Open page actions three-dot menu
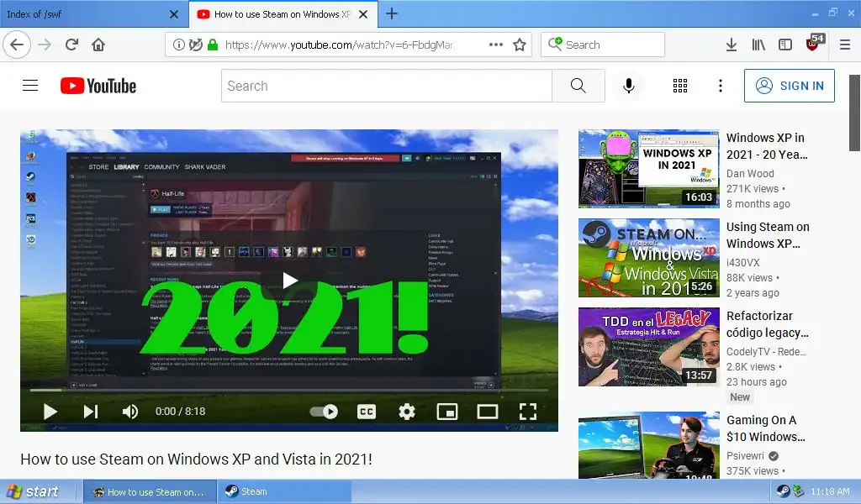Screen dimensions: 861x504 tap(496, 45)
